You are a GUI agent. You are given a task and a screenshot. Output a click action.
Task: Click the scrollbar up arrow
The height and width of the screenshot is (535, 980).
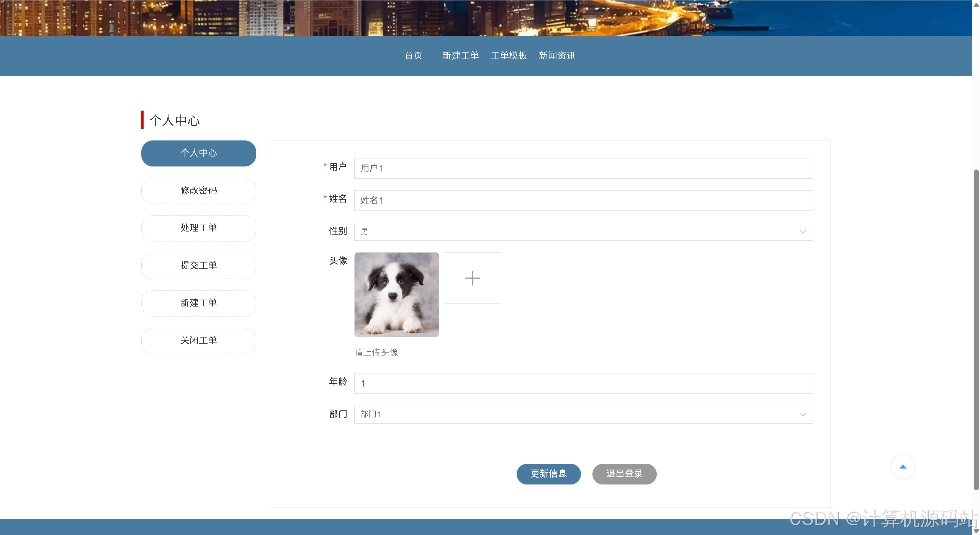tap(976, 5)
